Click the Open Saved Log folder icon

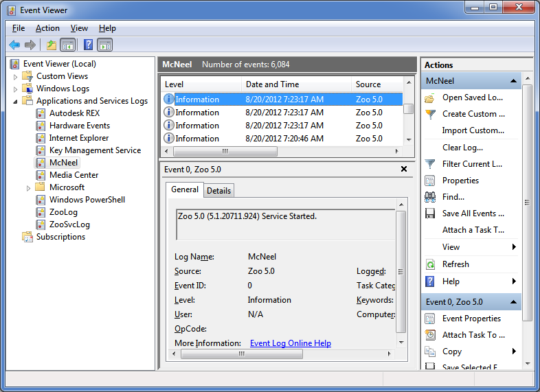tap(430, 98)
